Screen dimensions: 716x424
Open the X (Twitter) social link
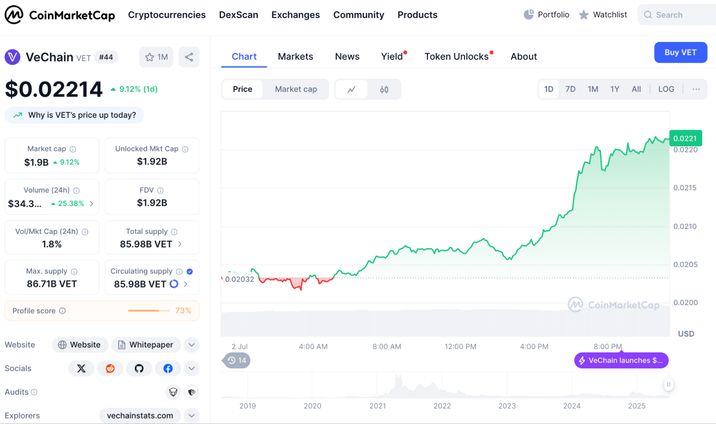[x=81, y=368]
